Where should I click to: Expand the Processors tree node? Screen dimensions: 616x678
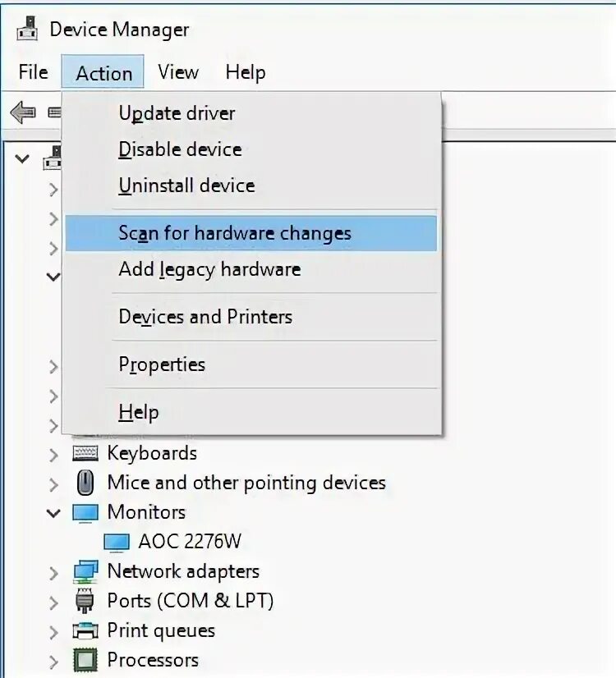[x=54, y=661]
